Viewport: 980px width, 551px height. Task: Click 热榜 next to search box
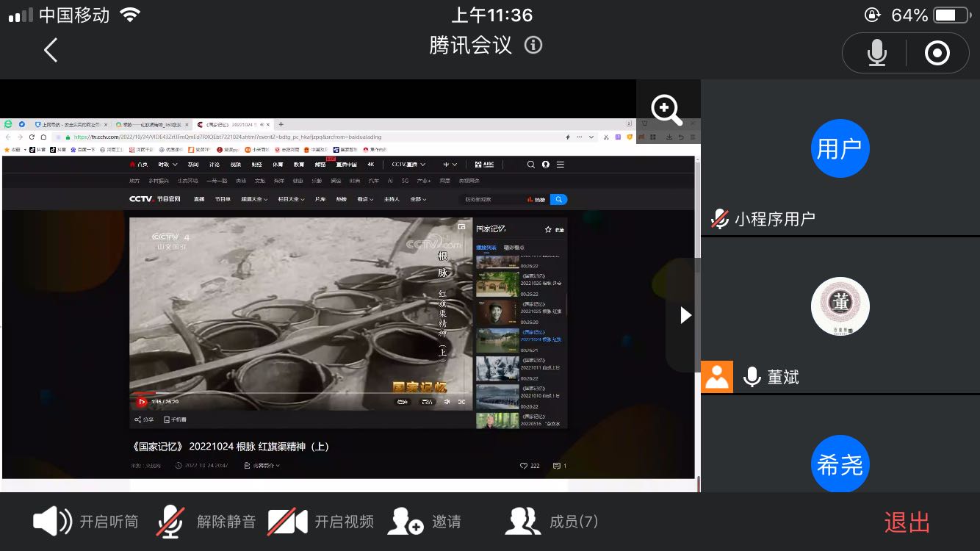coord(536,199)
